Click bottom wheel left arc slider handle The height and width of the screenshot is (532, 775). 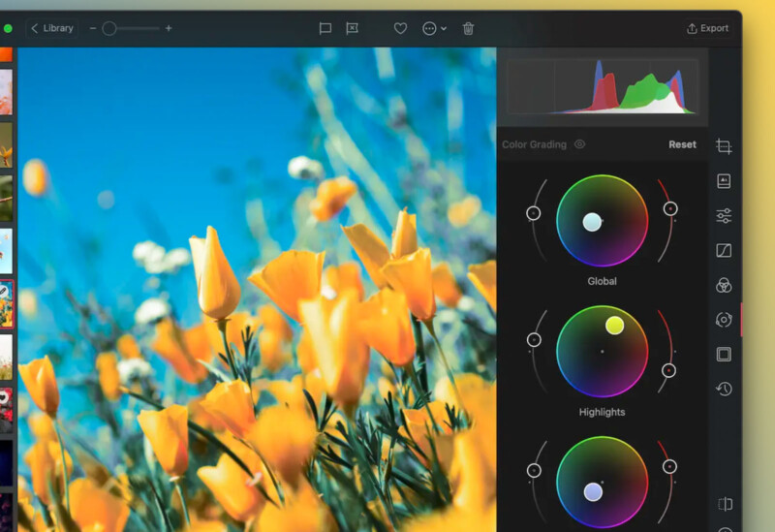[x=534, y=470]
